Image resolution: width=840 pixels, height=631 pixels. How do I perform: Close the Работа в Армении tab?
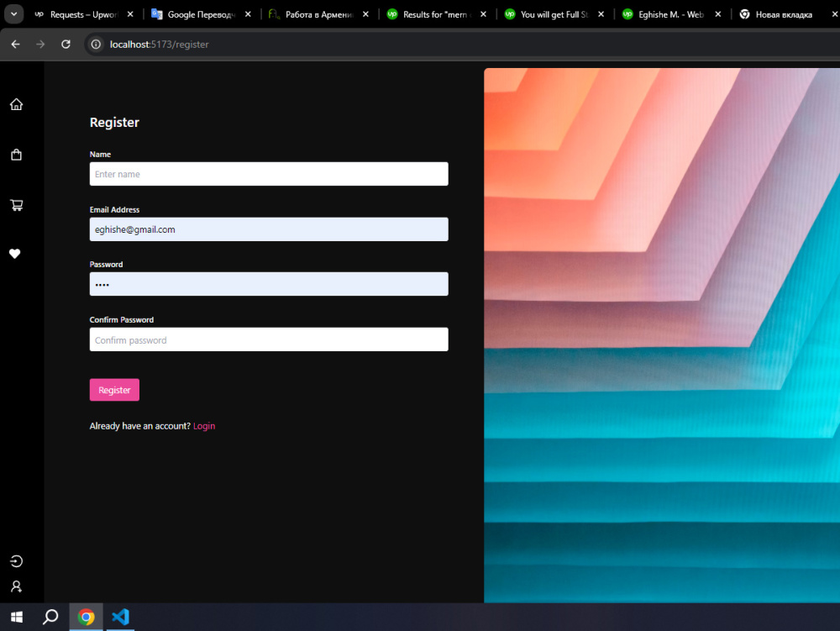click(x=366, y=14)
